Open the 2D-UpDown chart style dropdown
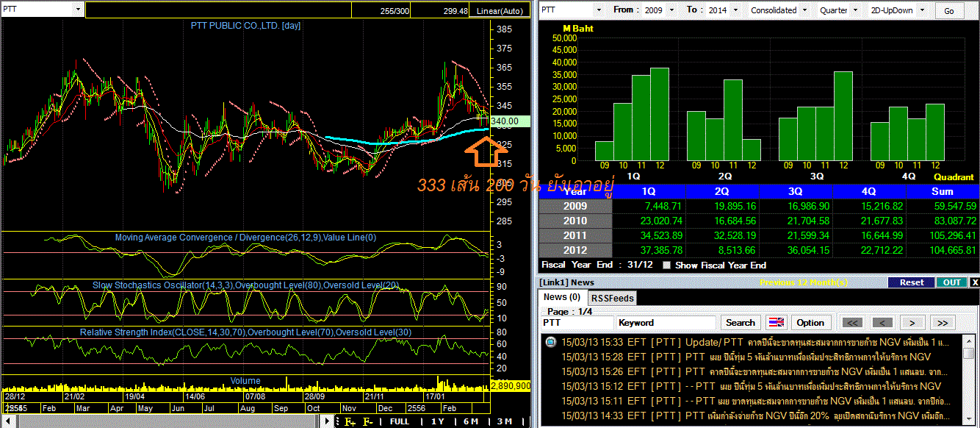Viewport: 980px width, 428px height. (x=923, y=10)
